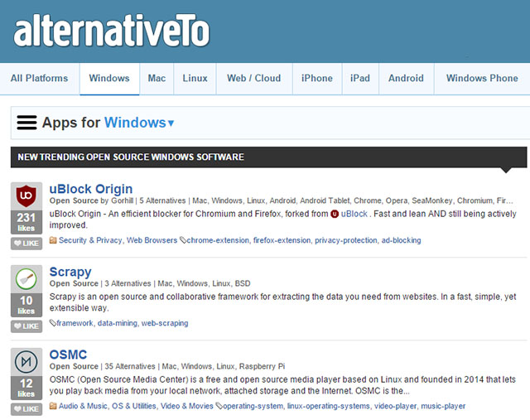
Task: Open the Web / Cloud tab
Action: click(x=254, y=79)
